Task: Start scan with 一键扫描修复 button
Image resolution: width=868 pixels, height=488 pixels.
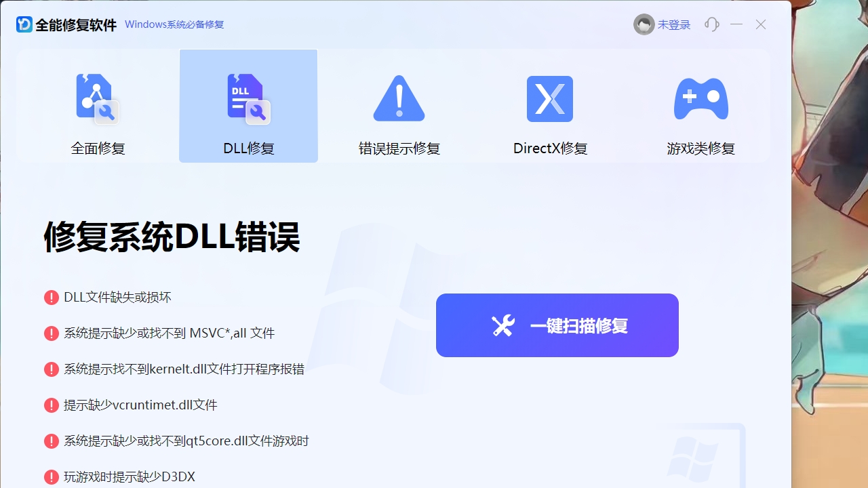Action: (557, 325)
